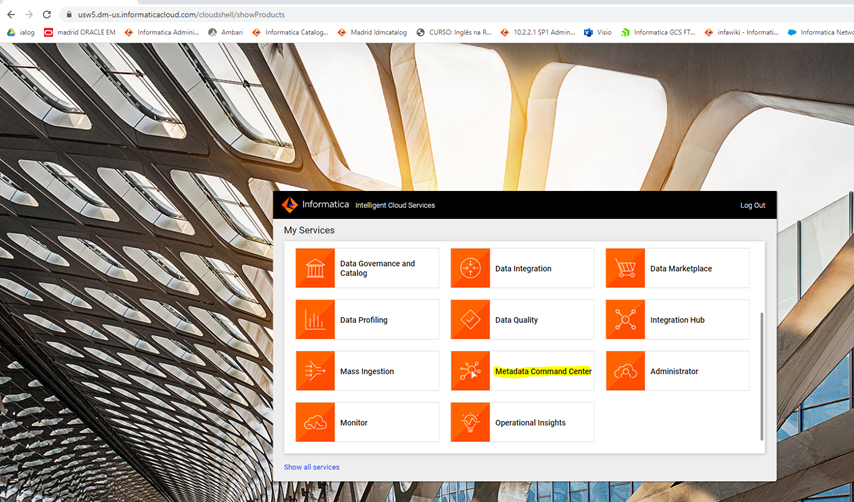This screenshot has width=854, height=502.
Task: Open the CURSO Inglês bookmark
Action: click(454, 32)
